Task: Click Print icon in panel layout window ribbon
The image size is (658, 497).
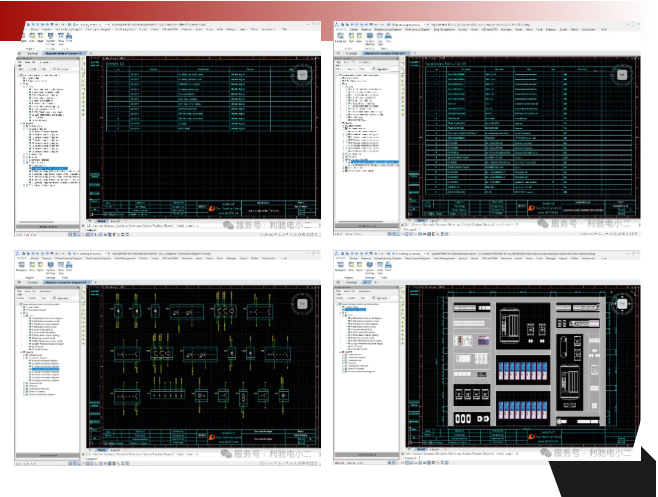Action: pyautogui.click(x=388, y=267)
